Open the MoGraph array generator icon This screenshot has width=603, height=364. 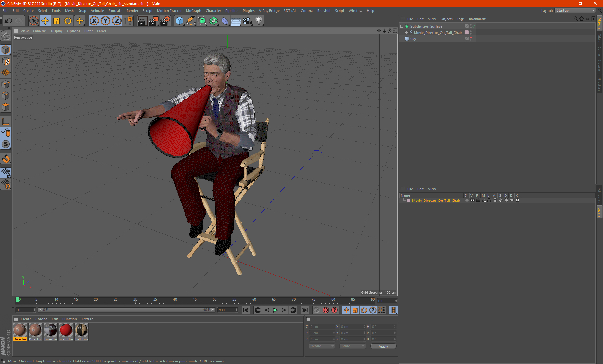click(x=214, y=21)
